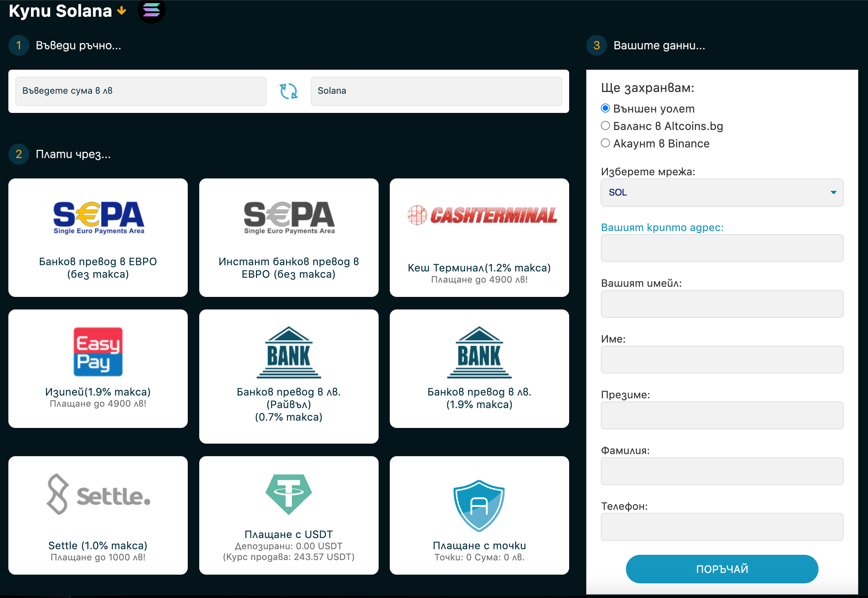
Task: Click the Инстант банков превод в ЕВРО label
Action: (289, 268)
